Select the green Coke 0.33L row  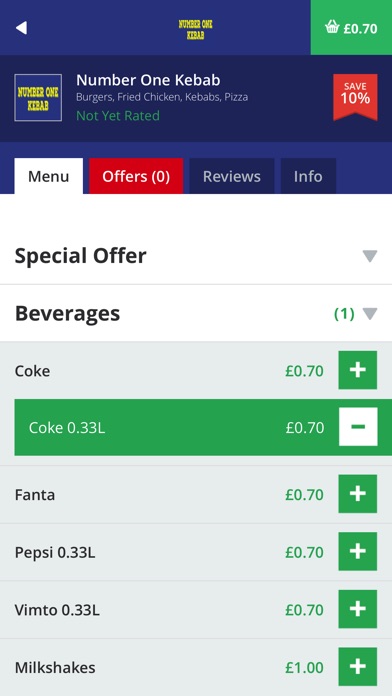tap(203, 427)
